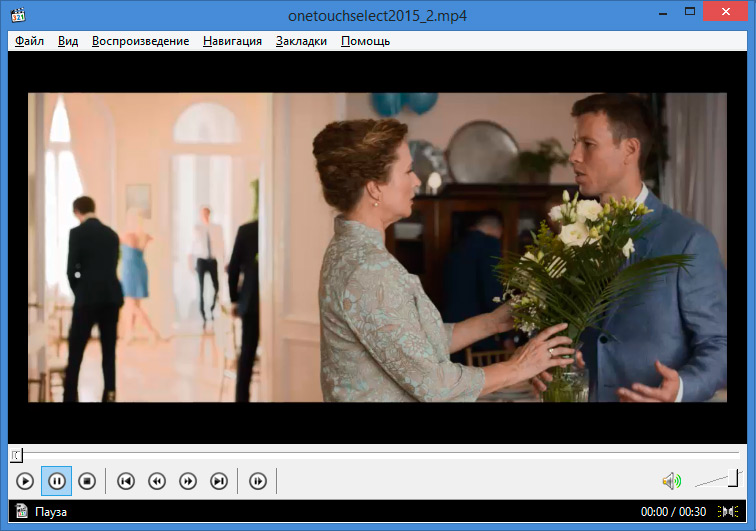Click the middle of the seek bar
Image resolution: width=756 pixels, height=531 pixels.
378,454
